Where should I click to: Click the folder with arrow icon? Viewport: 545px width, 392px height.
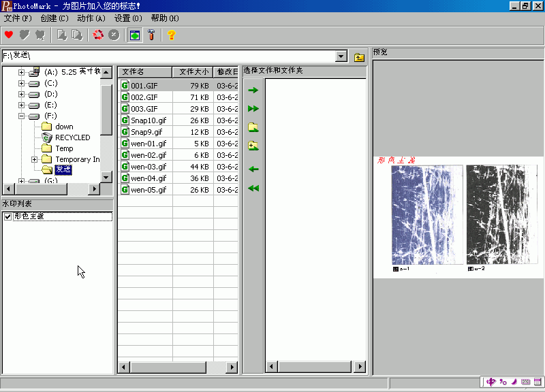253,127
